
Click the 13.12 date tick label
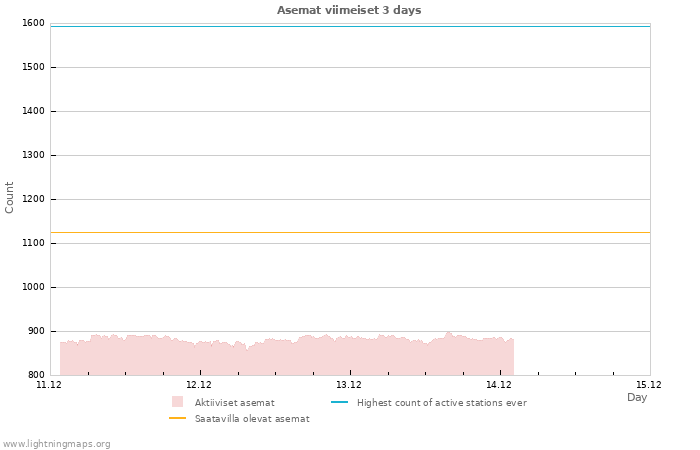pyautogui.click(x=349, y=384)
